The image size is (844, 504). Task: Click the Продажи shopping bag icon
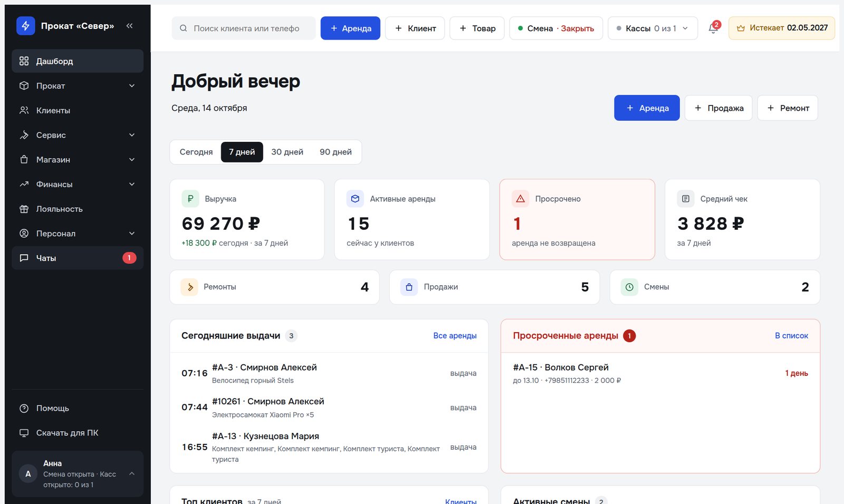(409, 287)
